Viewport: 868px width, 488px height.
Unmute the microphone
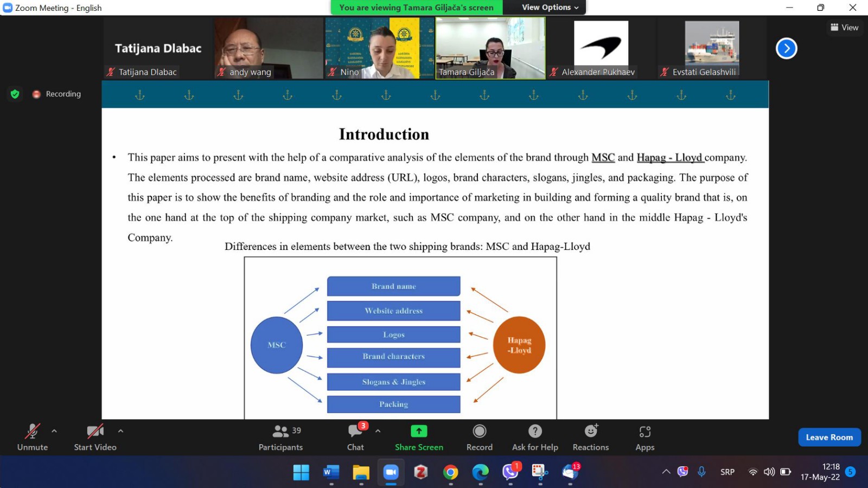coord(33,438)
